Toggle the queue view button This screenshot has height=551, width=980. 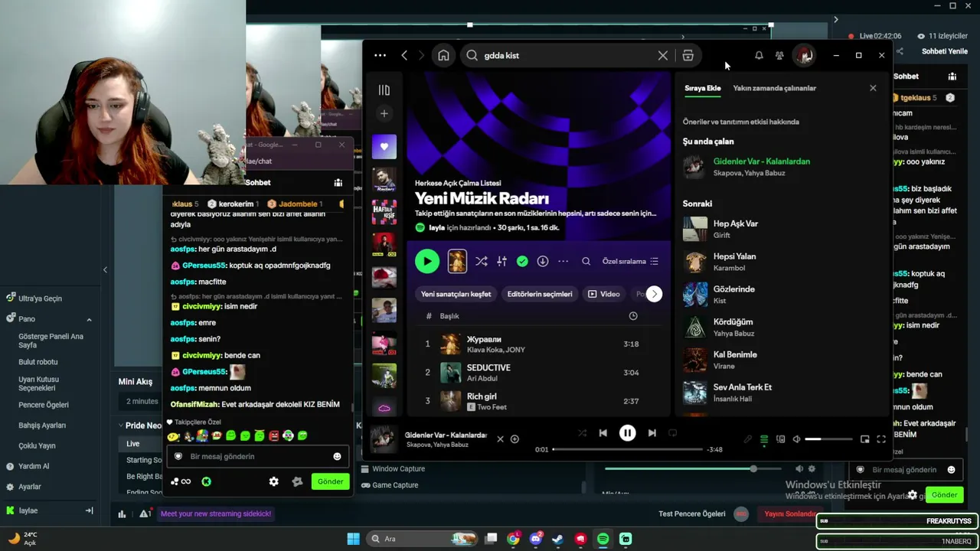pyautogui.click(x=764, y=439)
